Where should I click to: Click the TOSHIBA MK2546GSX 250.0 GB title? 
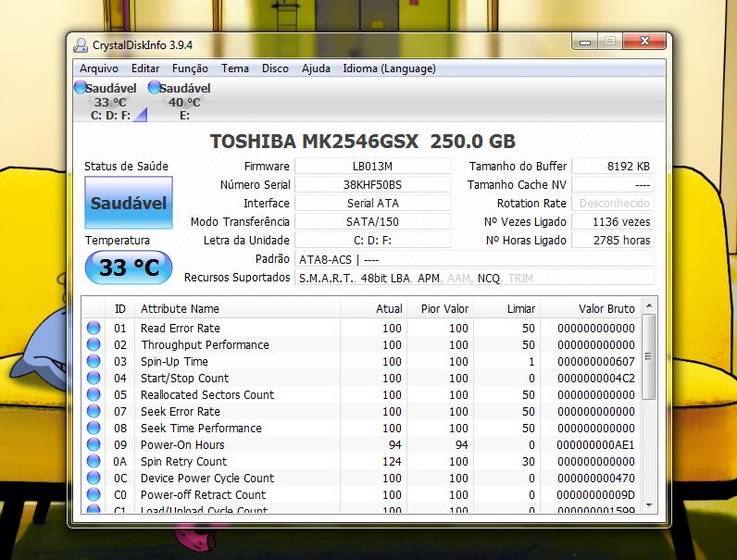(x=362, y=141)
